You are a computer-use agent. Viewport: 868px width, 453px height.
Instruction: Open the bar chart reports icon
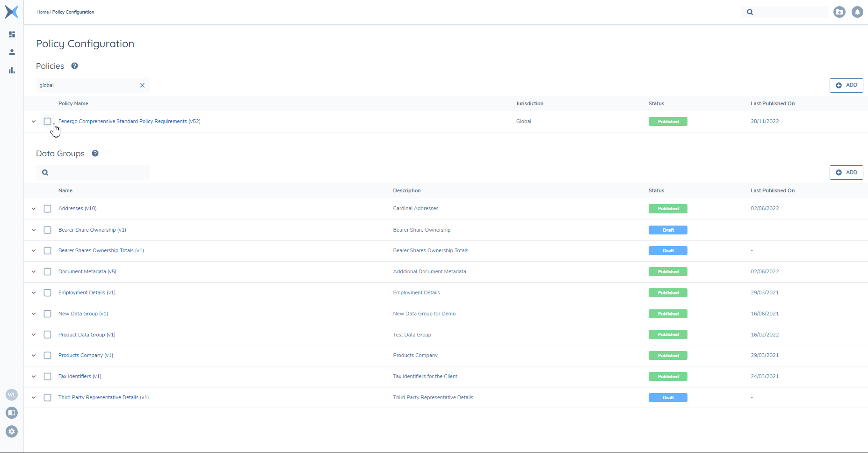12,70
